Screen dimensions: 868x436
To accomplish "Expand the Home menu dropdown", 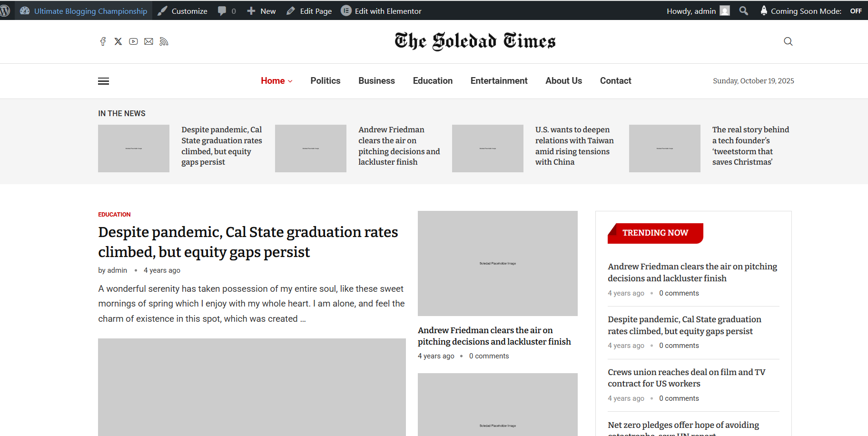I will [x=276, y=81].
